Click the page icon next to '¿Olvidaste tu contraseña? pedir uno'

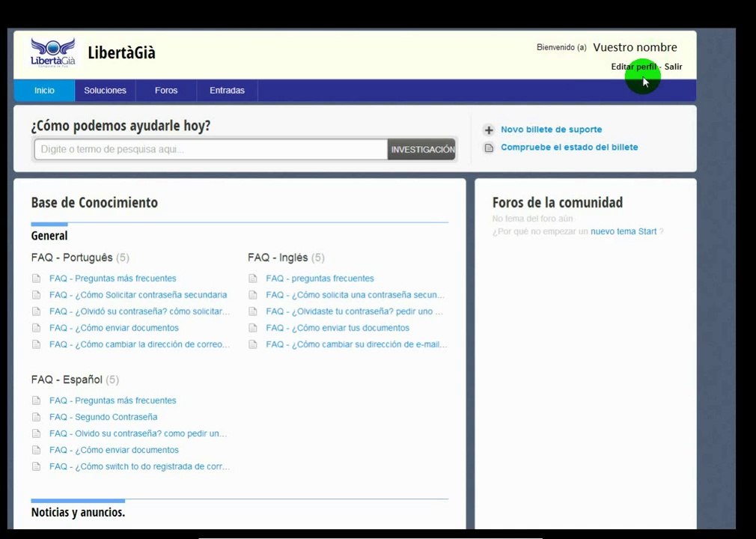tap(253, 311)
